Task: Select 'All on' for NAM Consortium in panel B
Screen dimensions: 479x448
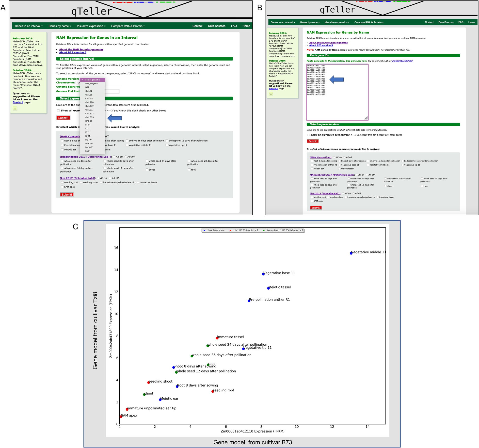Action: coord(334,157)
